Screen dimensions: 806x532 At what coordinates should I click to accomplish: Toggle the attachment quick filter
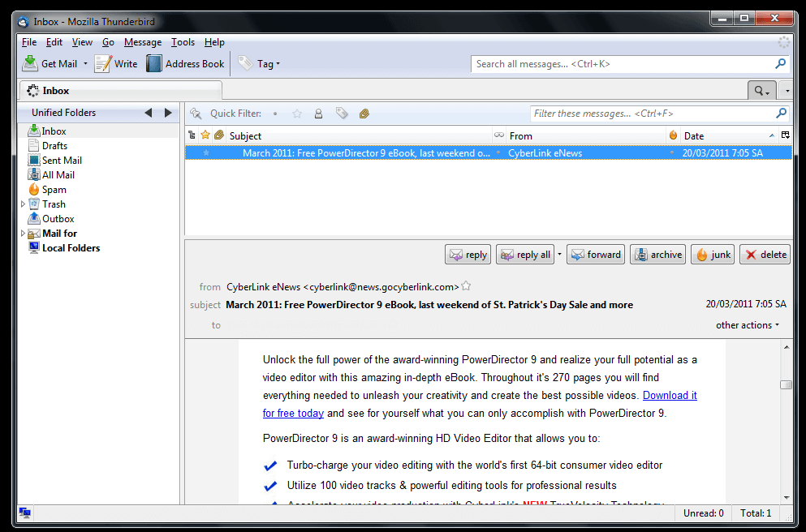coord(364,114)
